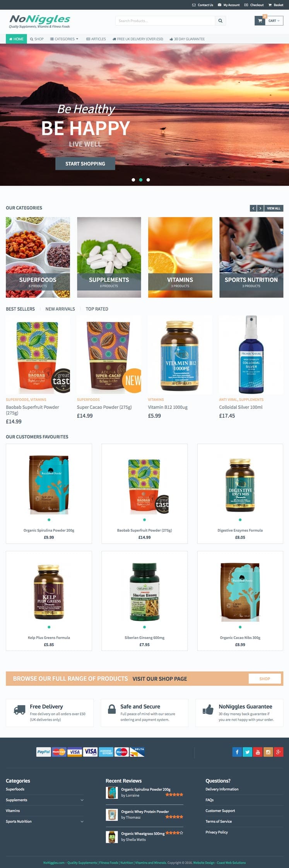
Task: Open the YouTube social icon
Action: click(258, 752)
